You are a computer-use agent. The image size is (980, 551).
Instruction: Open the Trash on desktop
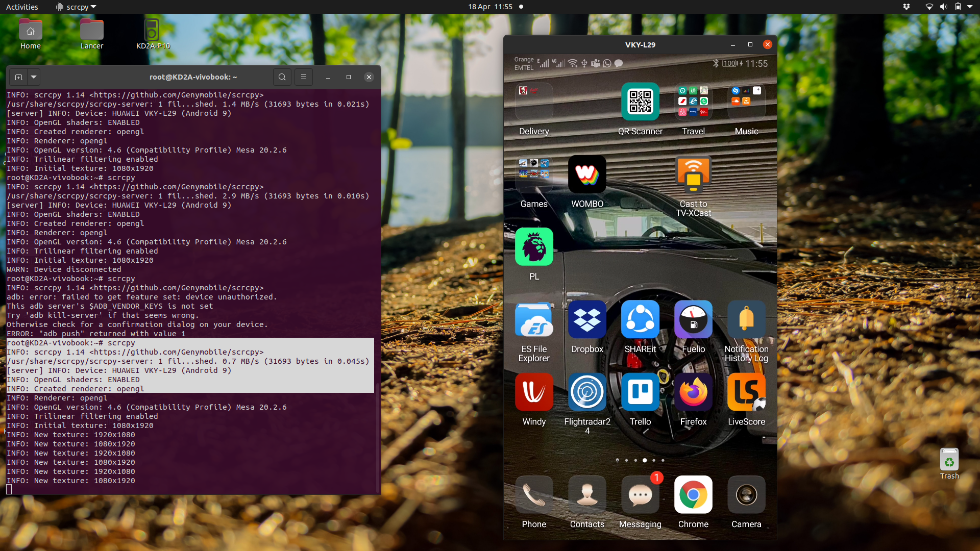click(x=949, y=464)
